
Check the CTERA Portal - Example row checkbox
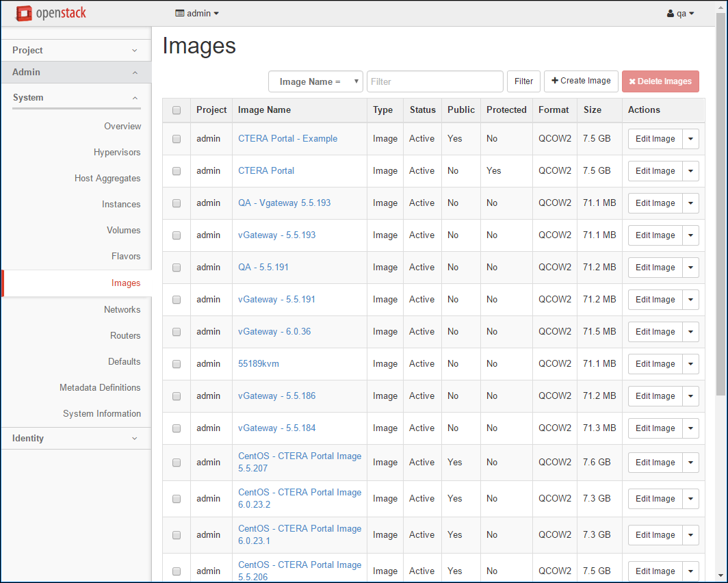tap(177, 139)
